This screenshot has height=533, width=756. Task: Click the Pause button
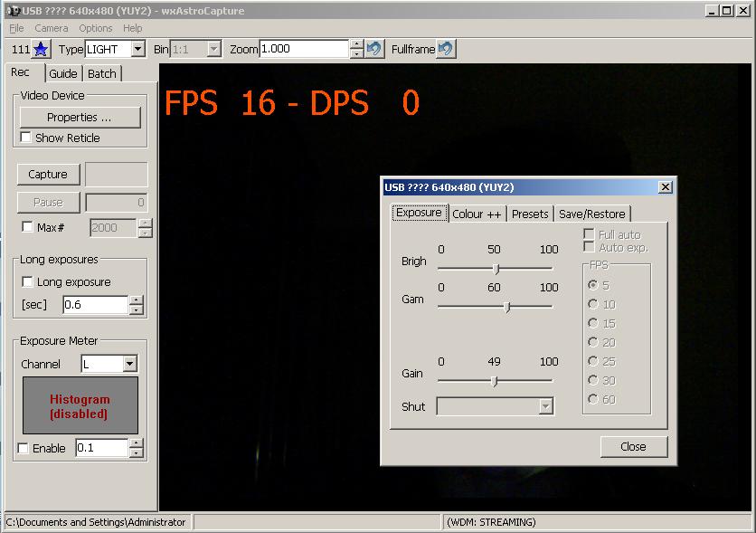pyautogui.click(x=48, y=202)
